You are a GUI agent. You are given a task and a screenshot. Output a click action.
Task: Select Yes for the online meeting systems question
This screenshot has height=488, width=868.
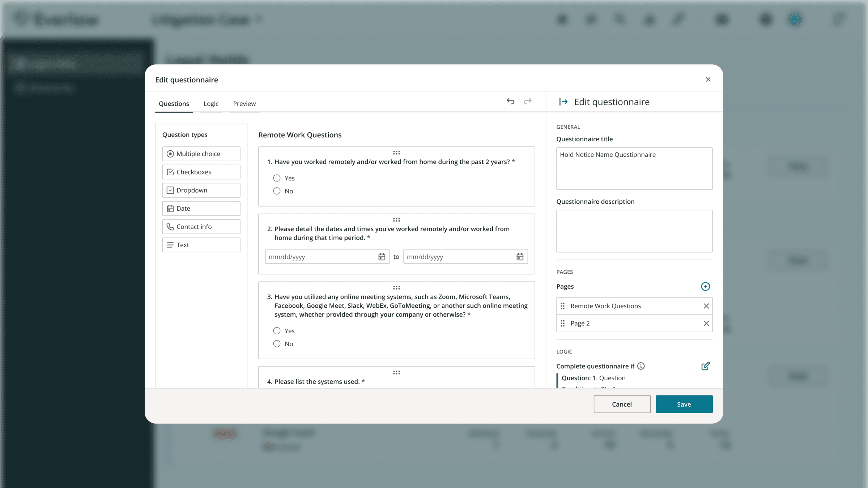click(x=277, y=330)
